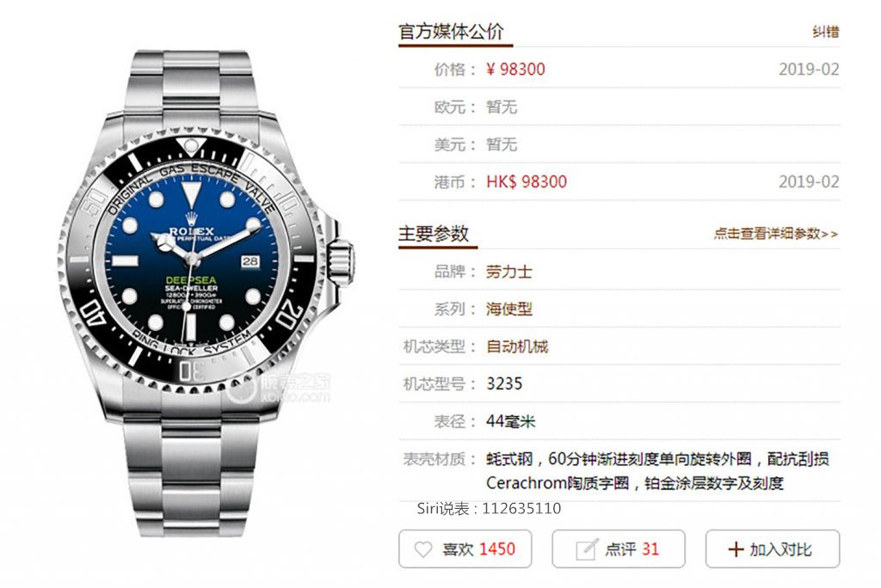Screen dimensions: 881x588
Task: Click the ¥ 98300 price value
Action: click(x=515, y=69)
